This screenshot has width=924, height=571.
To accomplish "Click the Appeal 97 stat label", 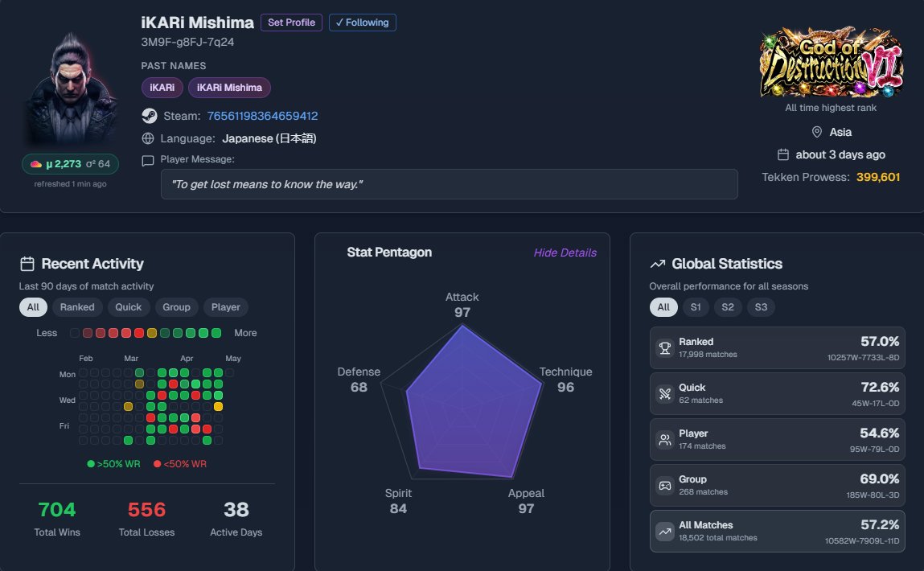I will [x=526, y=501].
